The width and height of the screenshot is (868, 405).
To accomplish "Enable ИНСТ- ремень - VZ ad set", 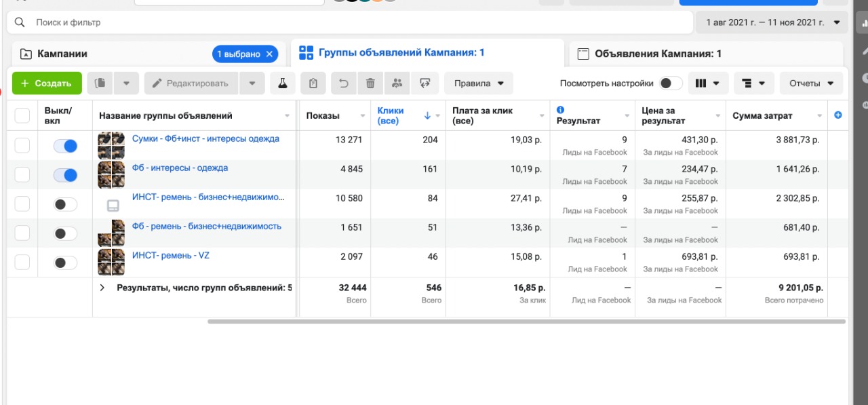I will pos(66,263).
